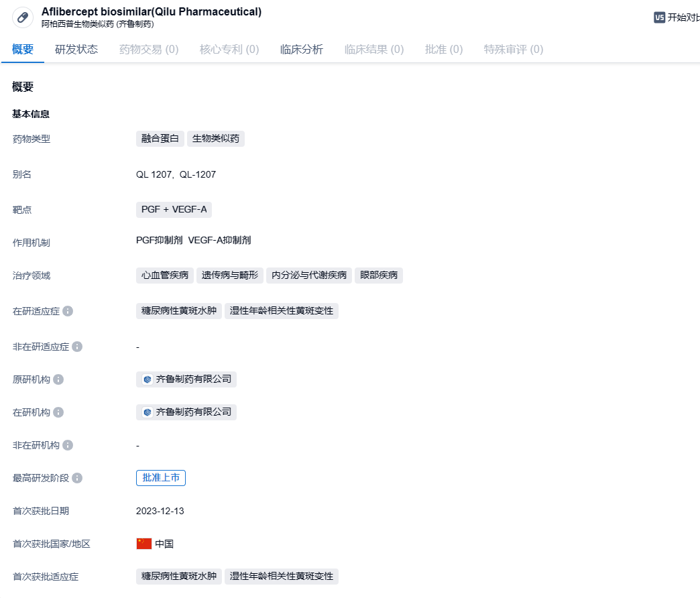Click 湿性年龄相关性黄斑变性 under 首次获批适应症

[x=282, y=577]
